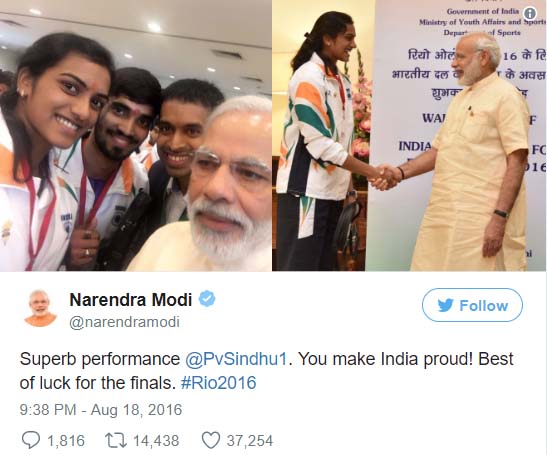This screenshot has width=547, height=455.
Task: Click the blue verified badge
Action: pos(207,299)
